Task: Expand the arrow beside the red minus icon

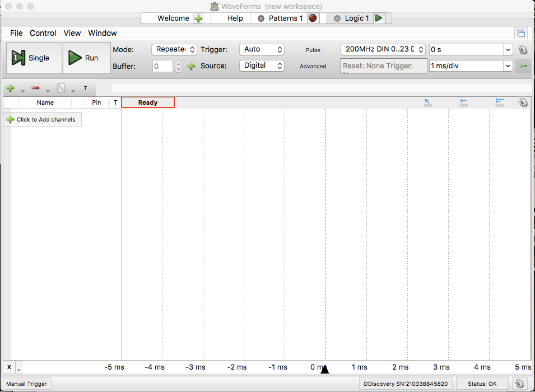Action: coord(48,91)
